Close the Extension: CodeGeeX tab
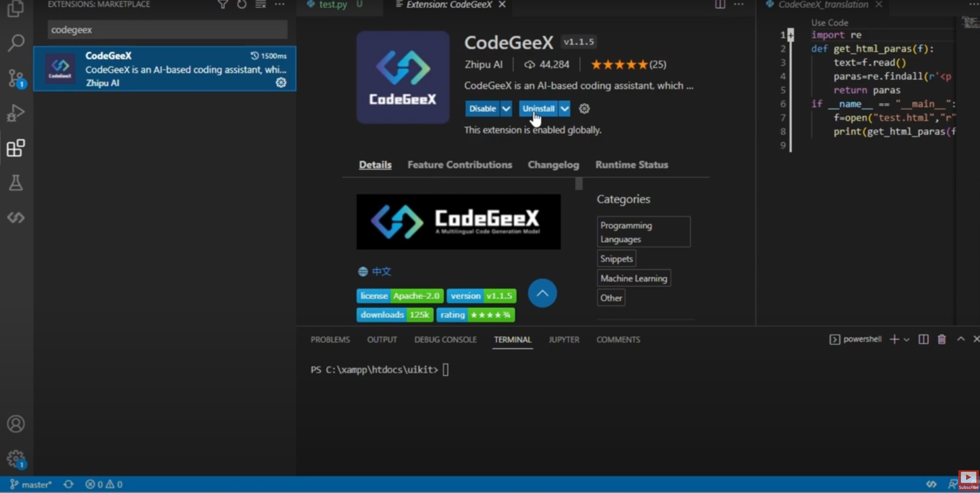Viewport: 980px width, 493px height. [x=502, y=5]
